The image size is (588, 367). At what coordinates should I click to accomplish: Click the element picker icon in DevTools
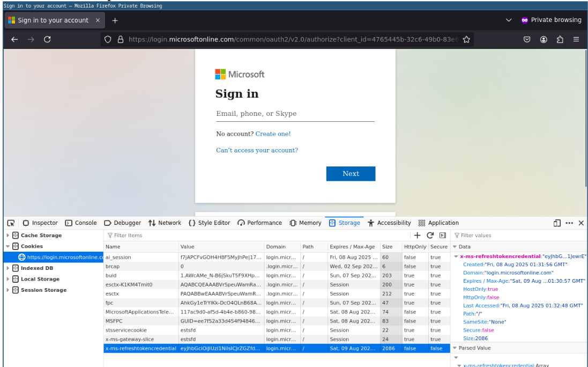point(11,223)
